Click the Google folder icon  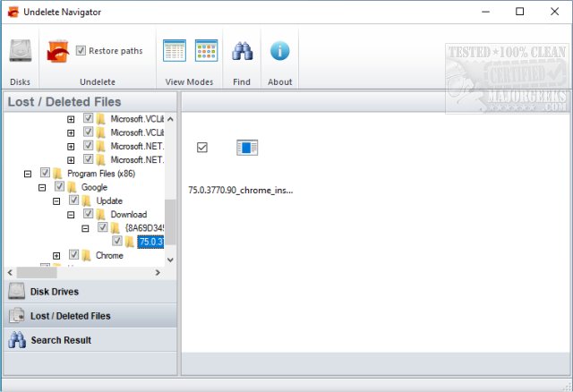72,187
